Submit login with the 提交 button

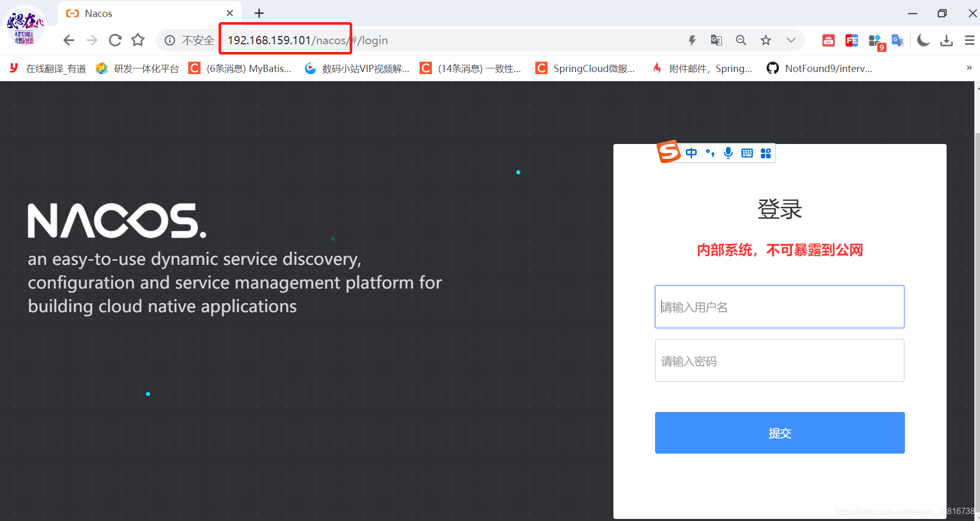click(x=779, y=433)
